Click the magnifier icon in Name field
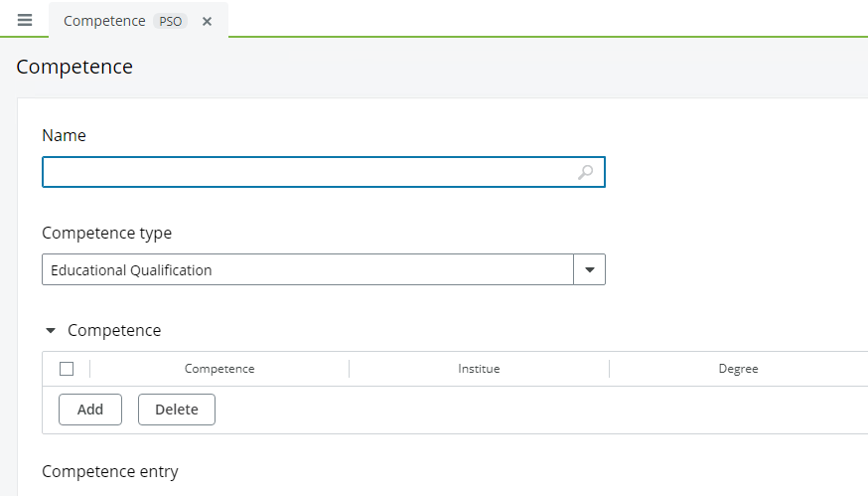This screenshot has height=496, width=868. [x=585, y=172]
